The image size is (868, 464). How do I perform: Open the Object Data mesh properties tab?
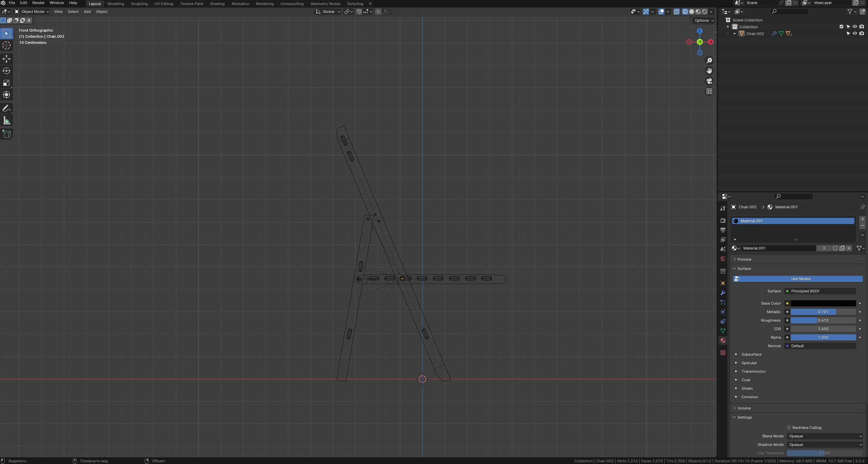[x=723, y=331]
